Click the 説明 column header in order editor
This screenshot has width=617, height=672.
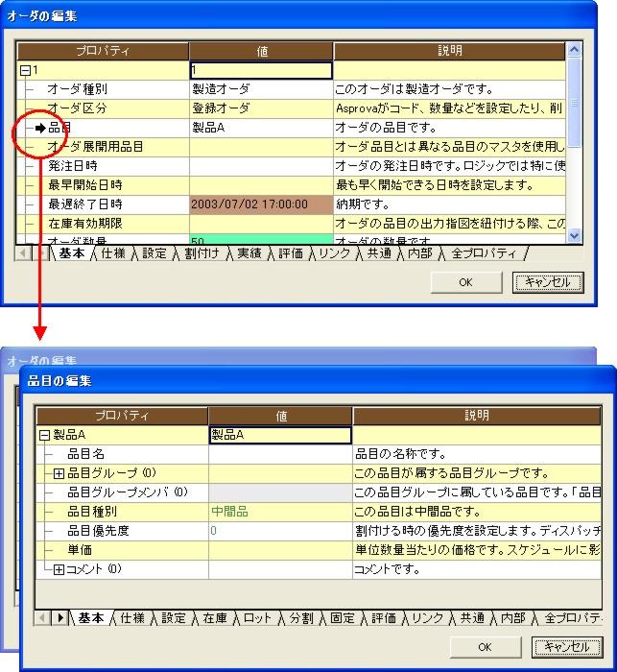coord(450,52)
